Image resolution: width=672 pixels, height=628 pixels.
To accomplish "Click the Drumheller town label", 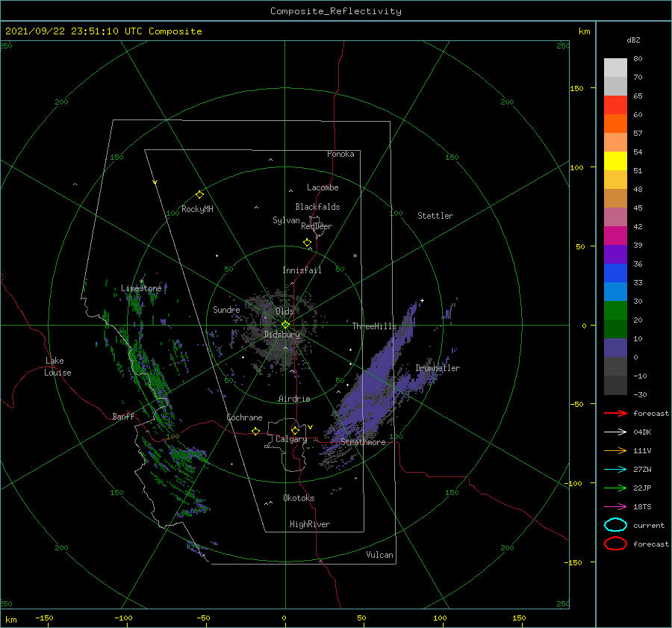I will click(x=438, y=368).
